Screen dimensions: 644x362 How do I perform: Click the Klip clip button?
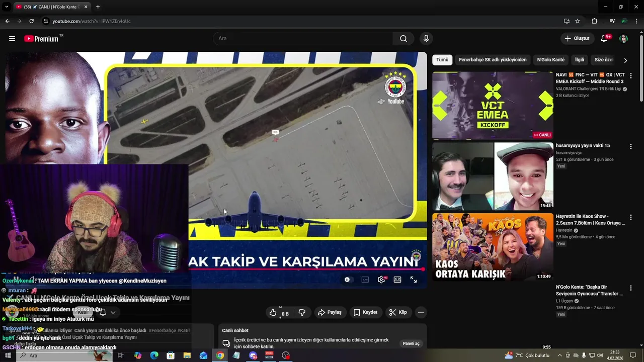(x=398, y=312)
